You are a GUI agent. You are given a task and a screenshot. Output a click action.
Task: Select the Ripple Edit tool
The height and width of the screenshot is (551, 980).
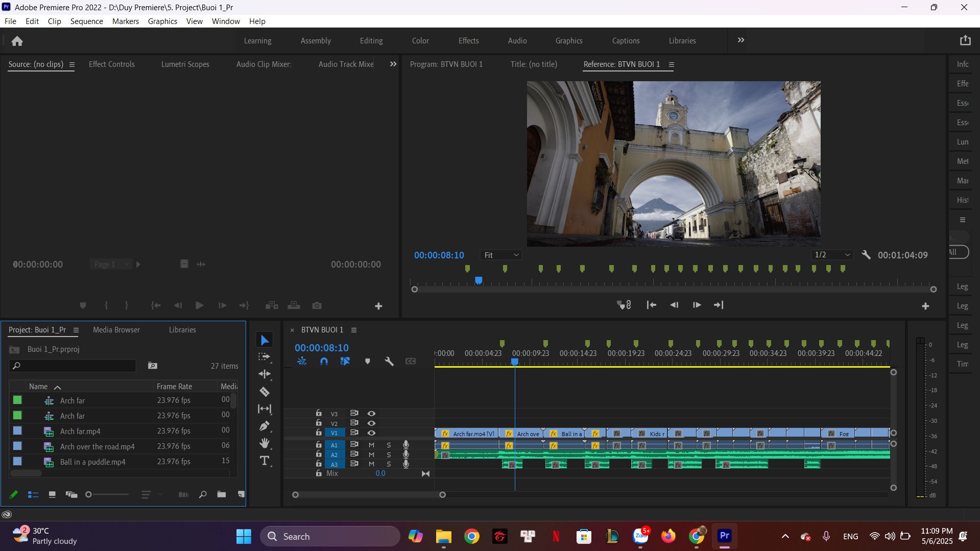pyautogui.click(x=265, y=374)
